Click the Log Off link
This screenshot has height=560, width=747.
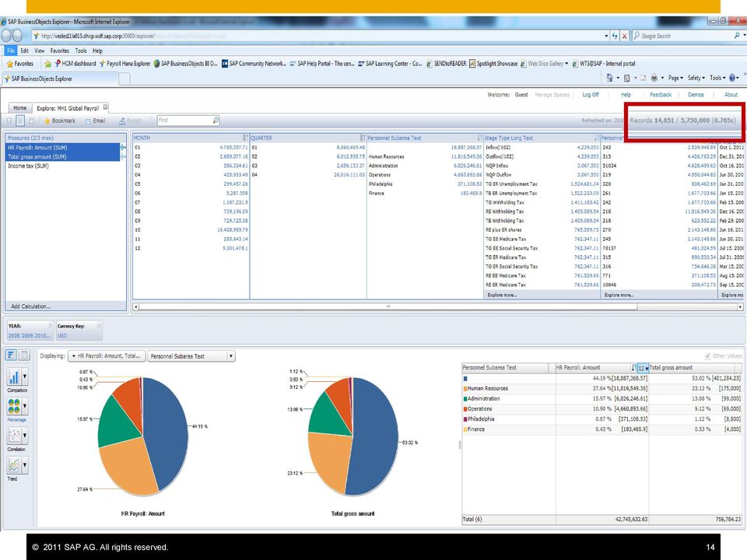[x=591, y=95]
